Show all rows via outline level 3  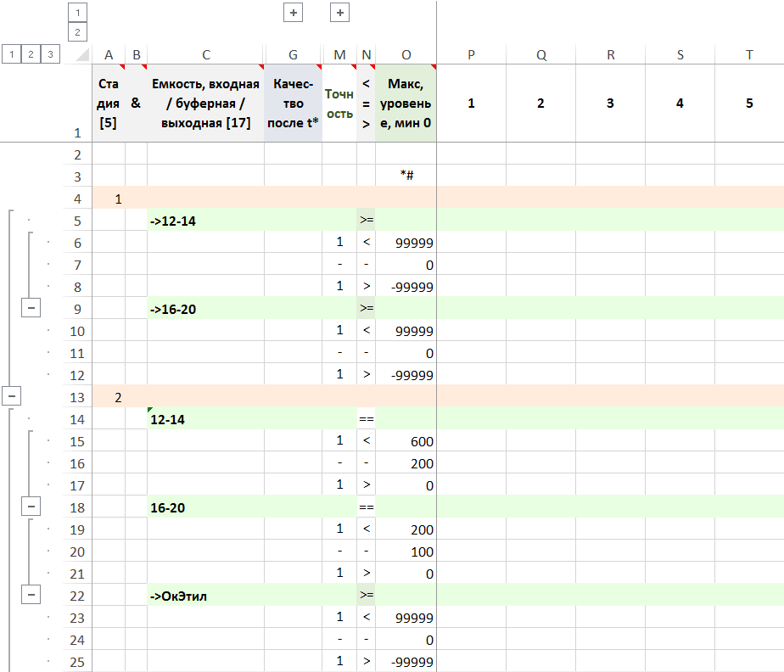click(51, 54)
